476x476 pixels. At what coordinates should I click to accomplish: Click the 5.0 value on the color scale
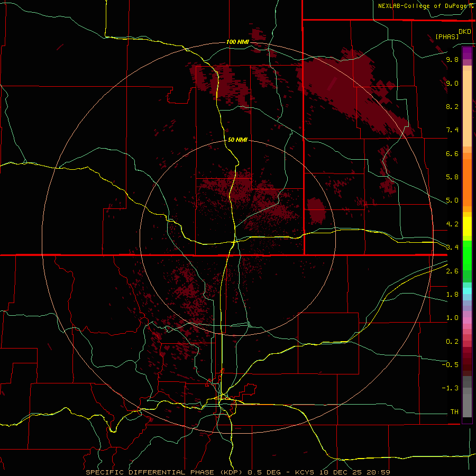pos(452,200)
